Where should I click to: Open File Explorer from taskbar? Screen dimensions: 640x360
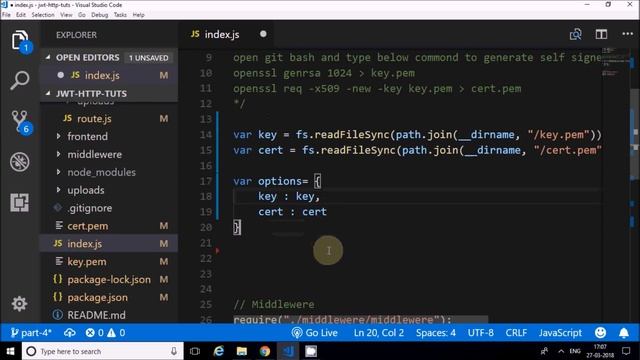(242, 351)
